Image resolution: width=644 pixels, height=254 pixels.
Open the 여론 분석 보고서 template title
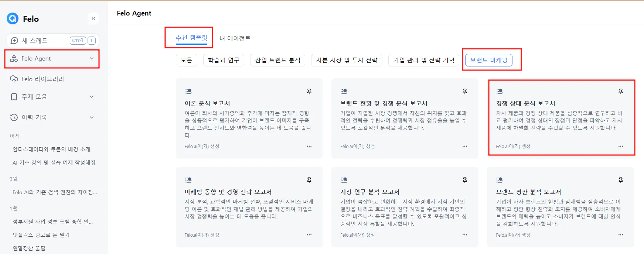(207, 103)
